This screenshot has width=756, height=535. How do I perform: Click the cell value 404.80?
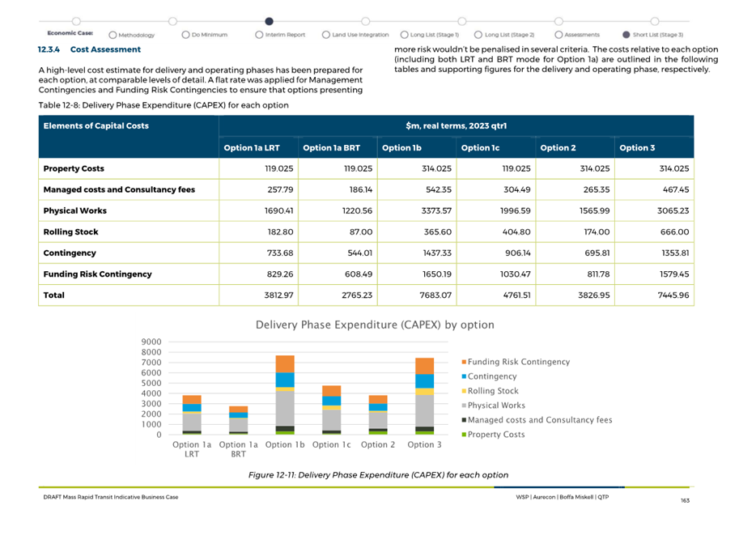[x=516, y=231]
